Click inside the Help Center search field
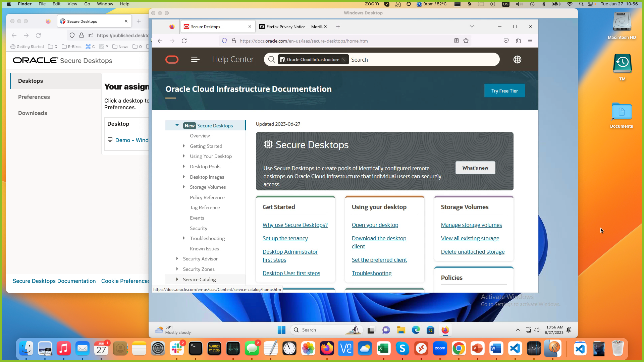The image size is (644, 362). pos(402,59)
